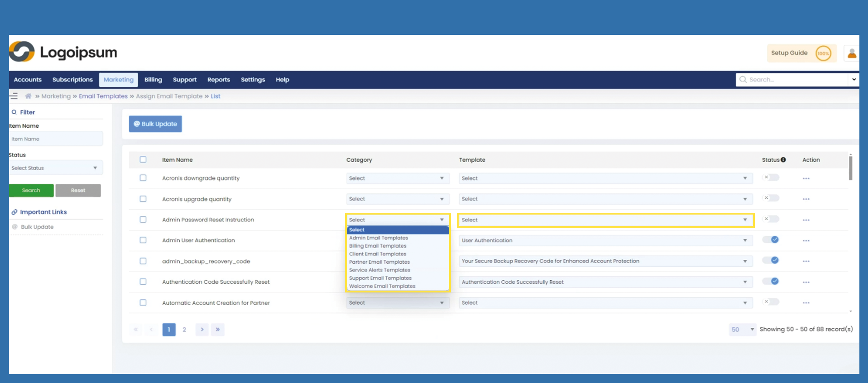Open the Subscriptions menu in navigation bar
This screenshot has width=868, height=383.
pyautogui.click(x=72, y=80)
